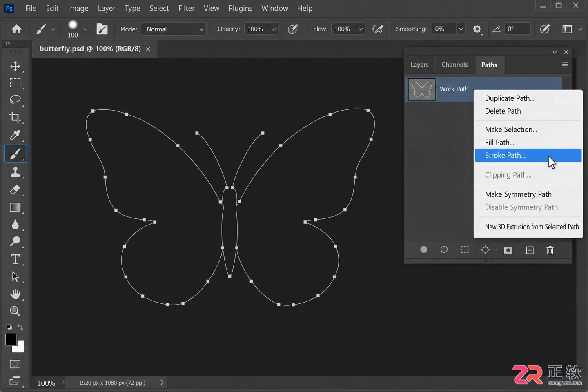Reset default foreground and background colors

tap(9, 327)
